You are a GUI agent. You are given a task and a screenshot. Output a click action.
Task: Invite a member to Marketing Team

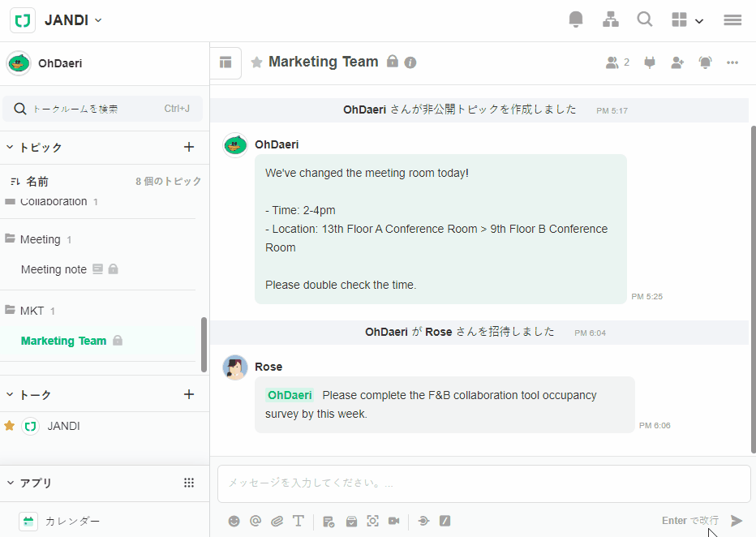click(x=677, y=62)
